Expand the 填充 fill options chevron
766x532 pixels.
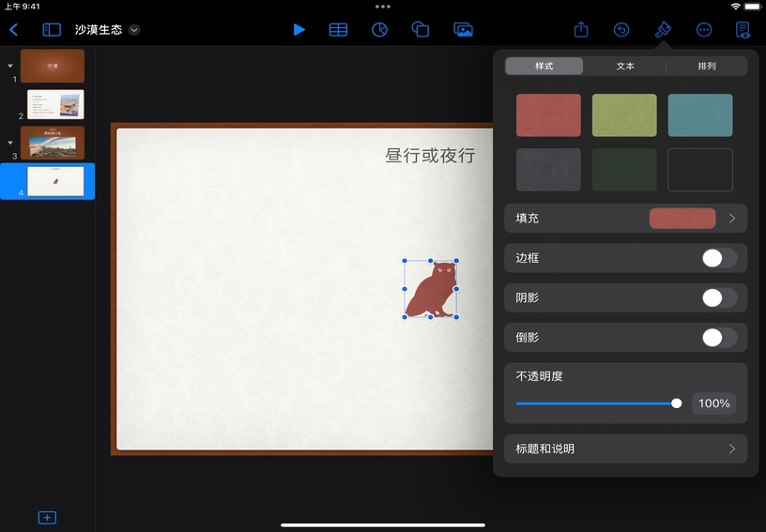click(731, 219)
